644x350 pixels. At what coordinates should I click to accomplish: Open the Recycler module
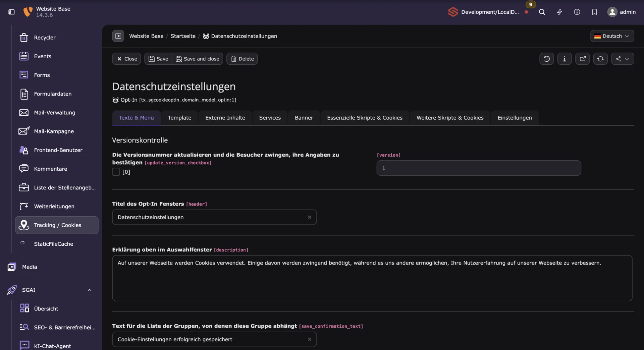pos(56,38)
